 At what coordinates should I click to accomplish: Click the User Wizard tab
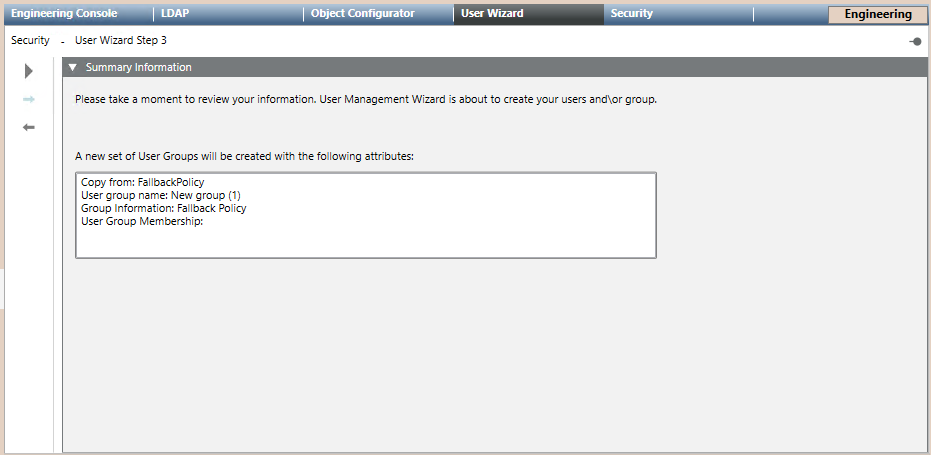492,14
